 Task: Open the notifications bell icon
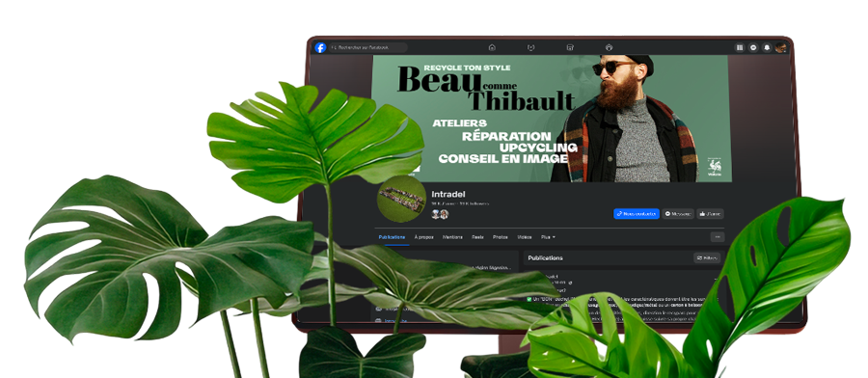(x=767, y=47)
